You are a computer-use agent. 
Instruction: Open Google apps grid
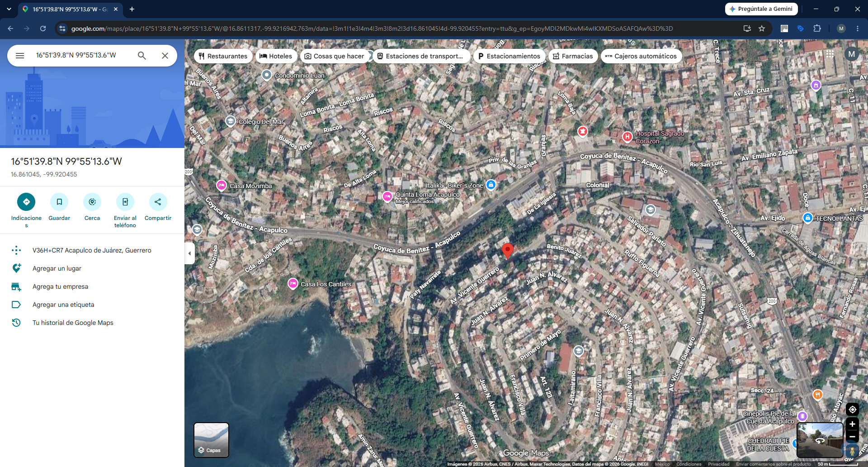pos(830,54)
